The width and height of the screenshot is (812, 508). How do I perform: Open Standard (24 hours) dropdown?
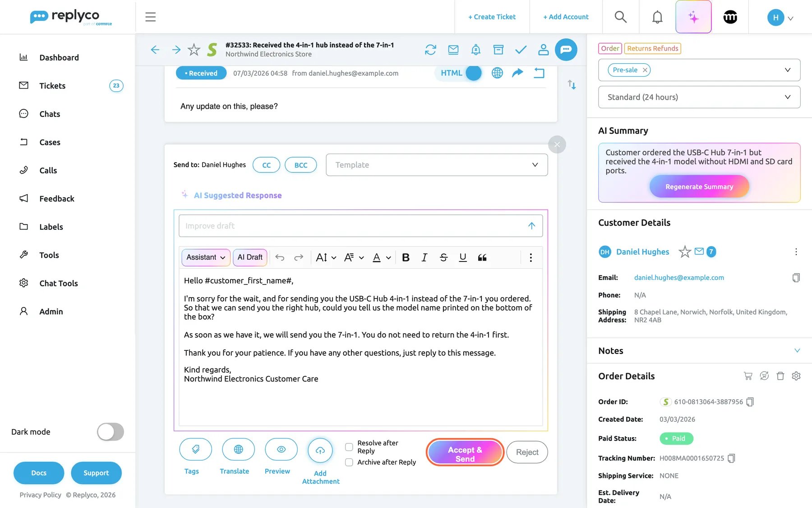point(699,97)
